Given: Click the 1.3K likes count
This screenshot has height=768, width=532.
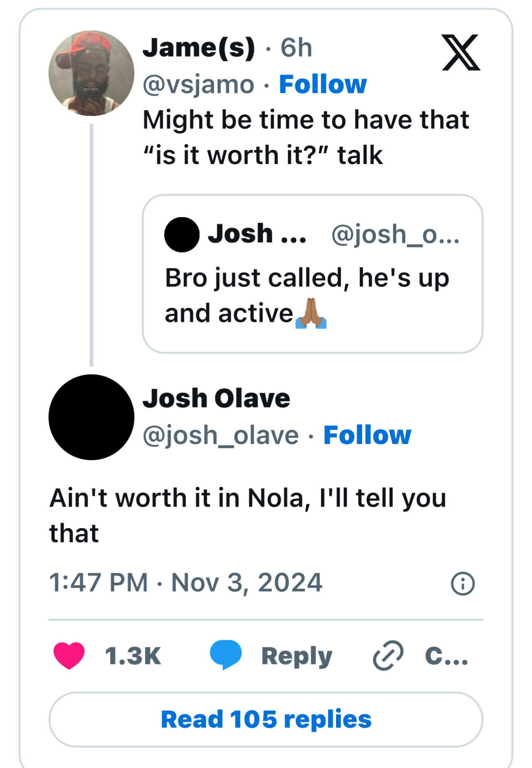Looking at the screenshot, I should coord(133,656).
